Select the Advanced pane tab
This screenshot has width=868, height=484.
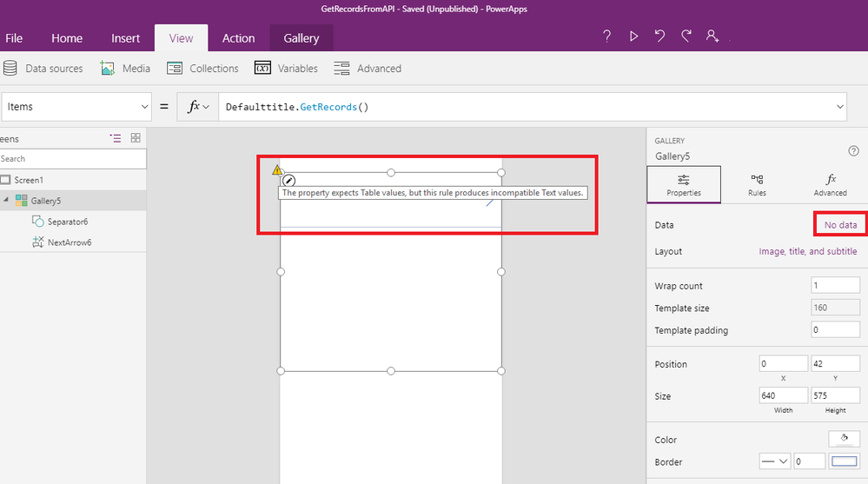point(830,184)
